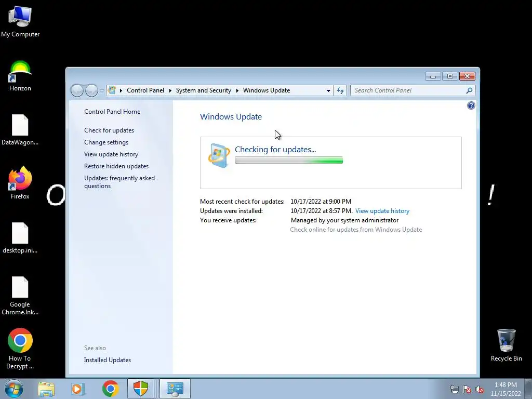Click the Windows Start orb
Image resolution: width=532 pixels, height=399 pixels.
pyautogui.click(x=14, y=389)
